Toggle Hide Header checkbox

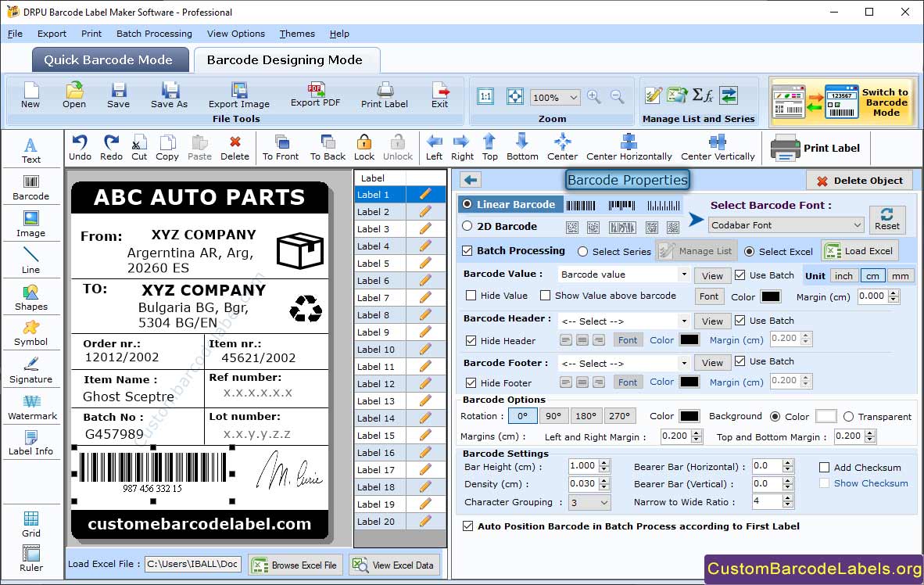point(471,340)
